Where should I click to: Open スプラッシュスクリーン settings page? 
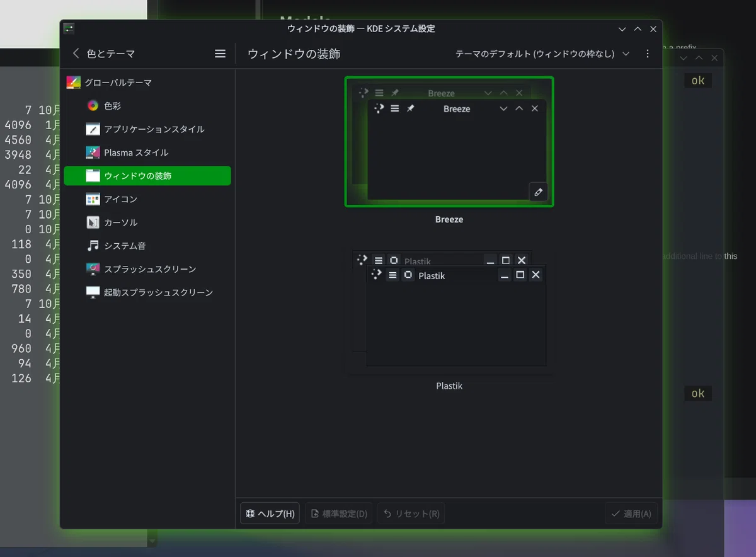(x=147, y=269)
